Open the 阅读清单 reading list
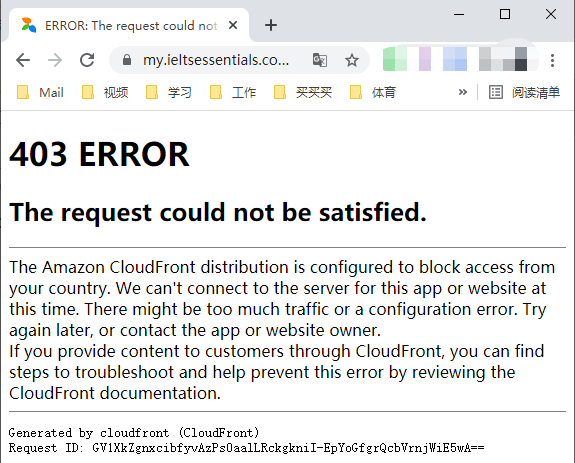The image size is (575, 463). pyautogui.click(x=524, y=92)
